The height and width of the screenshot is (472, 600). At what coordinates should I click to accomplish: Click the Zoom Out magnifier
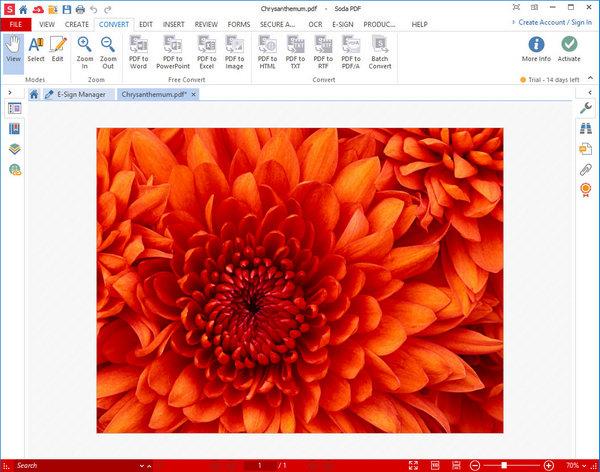coord(108,53)
